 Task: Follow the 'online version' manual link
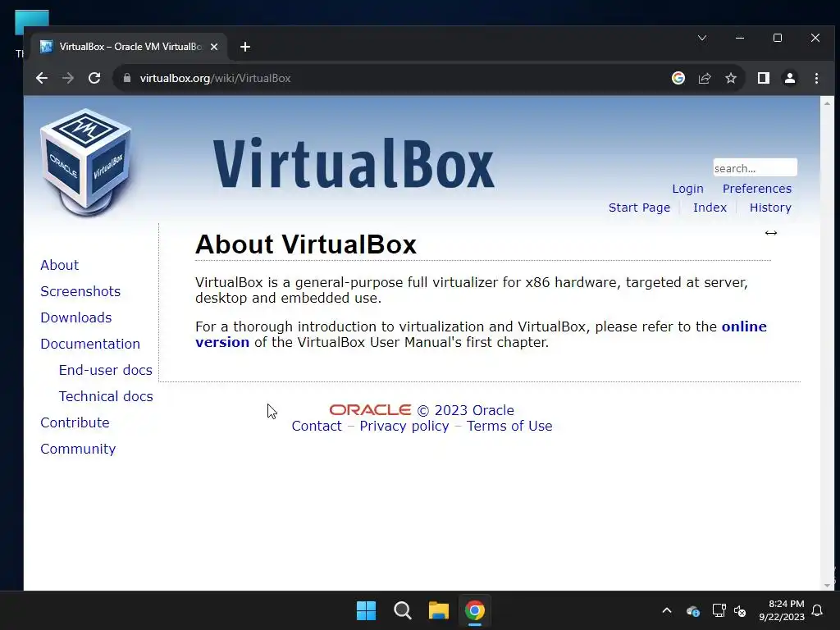pos(744,326)
